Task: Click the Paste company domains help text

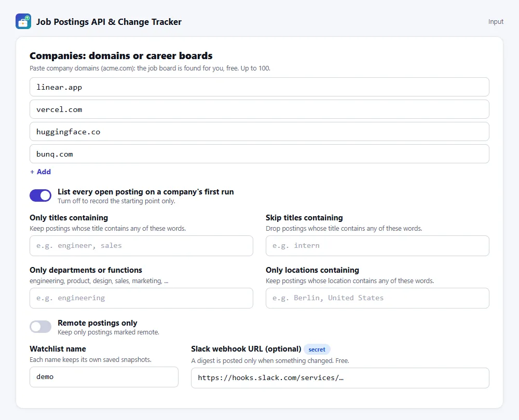Action: point(150,68)
